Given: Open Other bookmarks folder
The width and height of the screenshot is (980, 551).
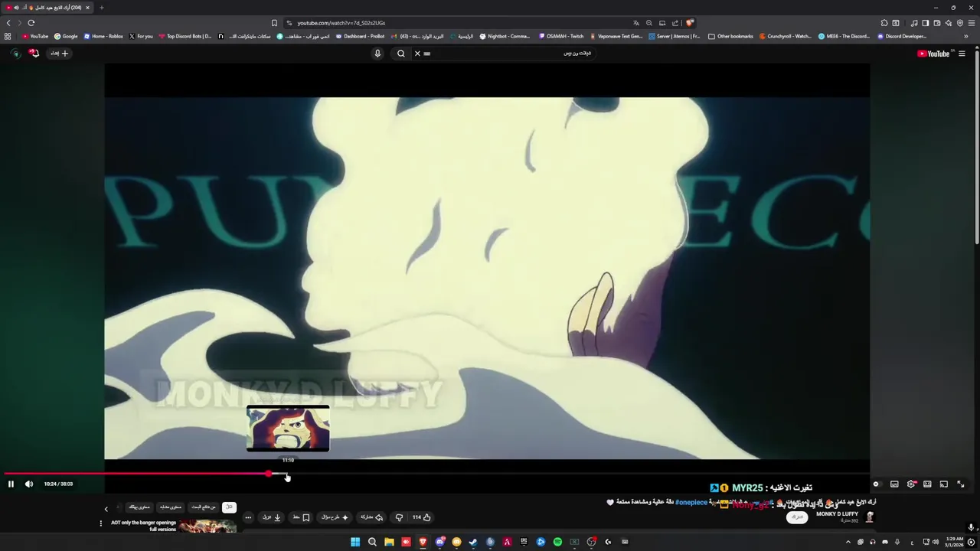Looking at the screenshot, I should tap(730, 36).
